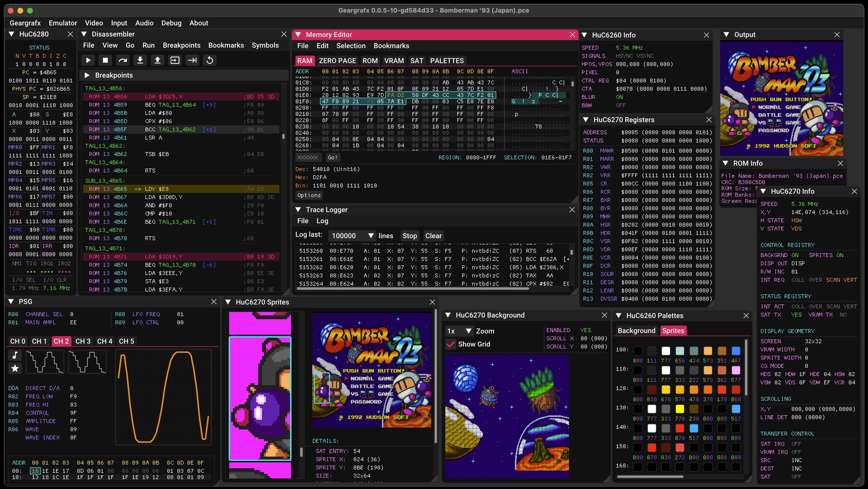Collapse the HuC6260 Palettes panel triangle
The width and height of the screenshot is (868, 489).
pyautogui.click(x=619, y=316)
